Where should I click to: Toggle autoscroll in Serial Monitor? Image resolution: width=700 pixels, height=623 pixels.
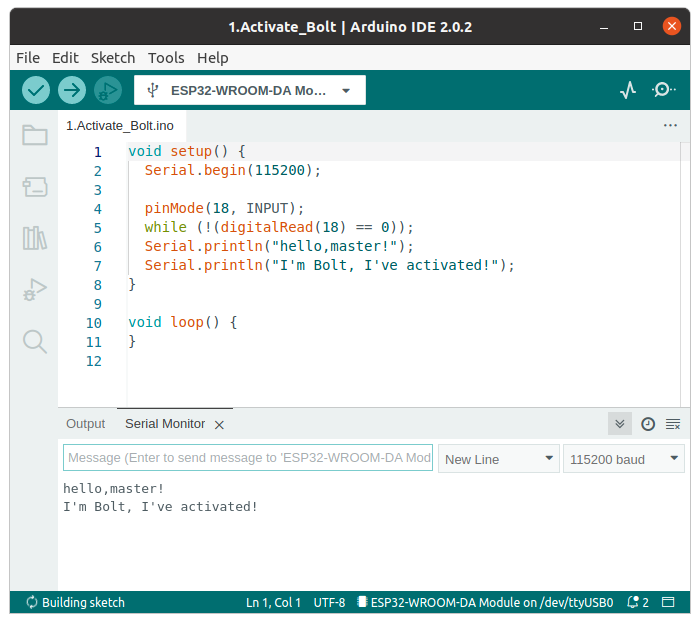[620, 424]
